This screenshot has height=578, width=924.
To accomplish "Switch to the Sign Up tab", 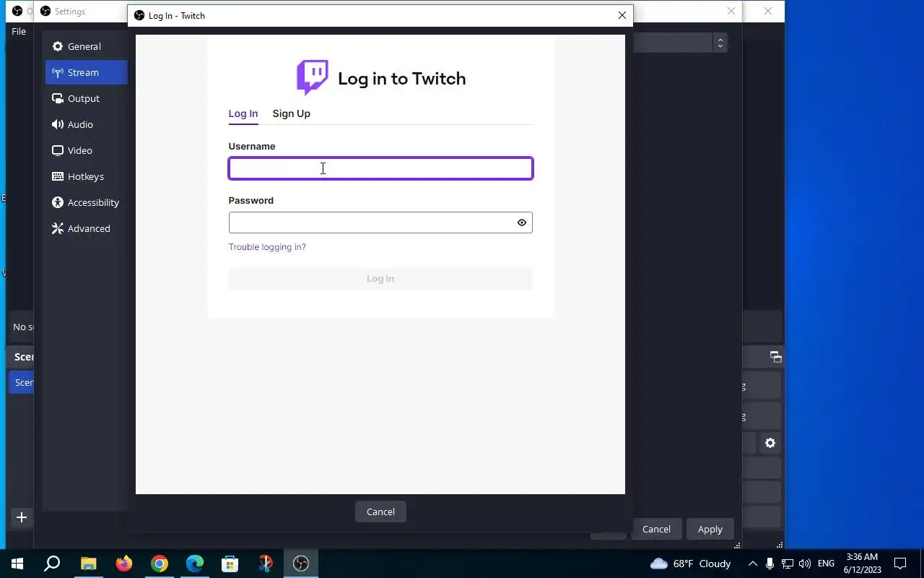I will click(x=291, y=113).
